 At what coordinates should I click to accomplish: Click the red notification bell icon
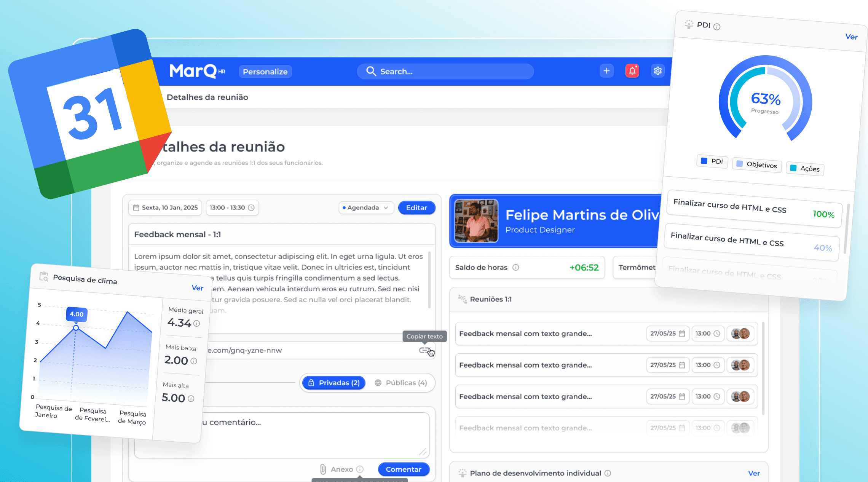[x=632, y=71]
